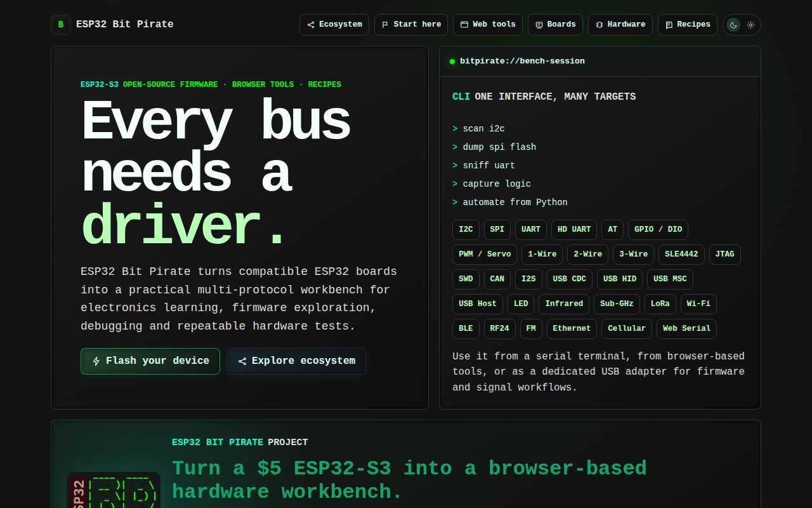Viewport: 812px width, 508px height.
Task: Open the Start here nav item
Action: pyautogui.click(x=411, y=25)
